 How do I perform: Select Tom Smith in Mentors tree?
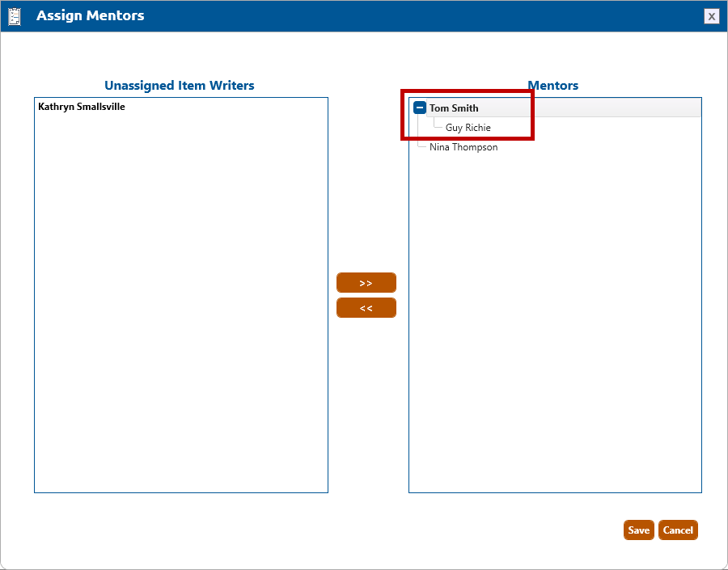point(454,108)
